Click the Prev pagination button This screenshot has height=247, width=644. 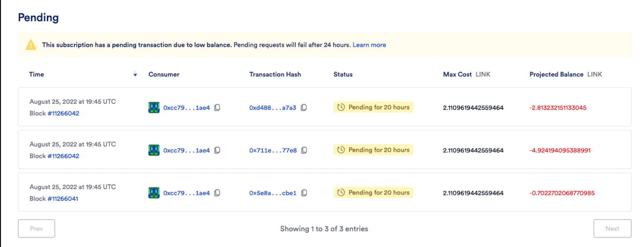click(x=36, y=228)
